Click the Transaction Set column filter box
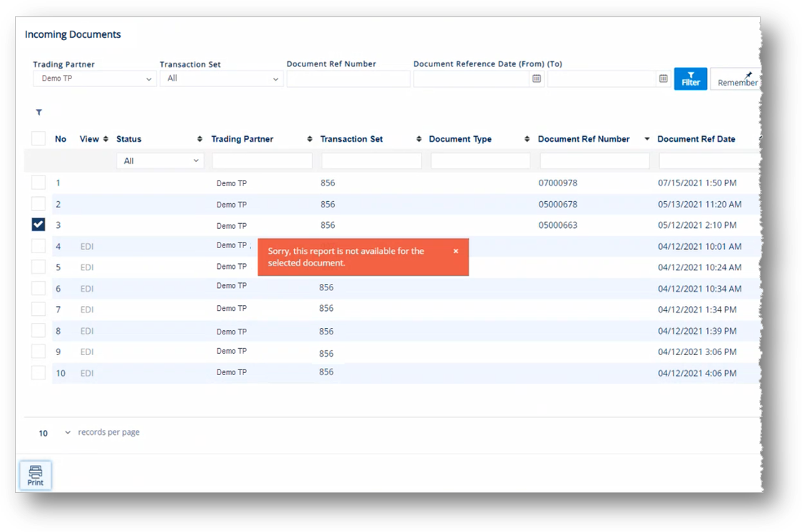802x532 pixels. click(x=371, y=161)
